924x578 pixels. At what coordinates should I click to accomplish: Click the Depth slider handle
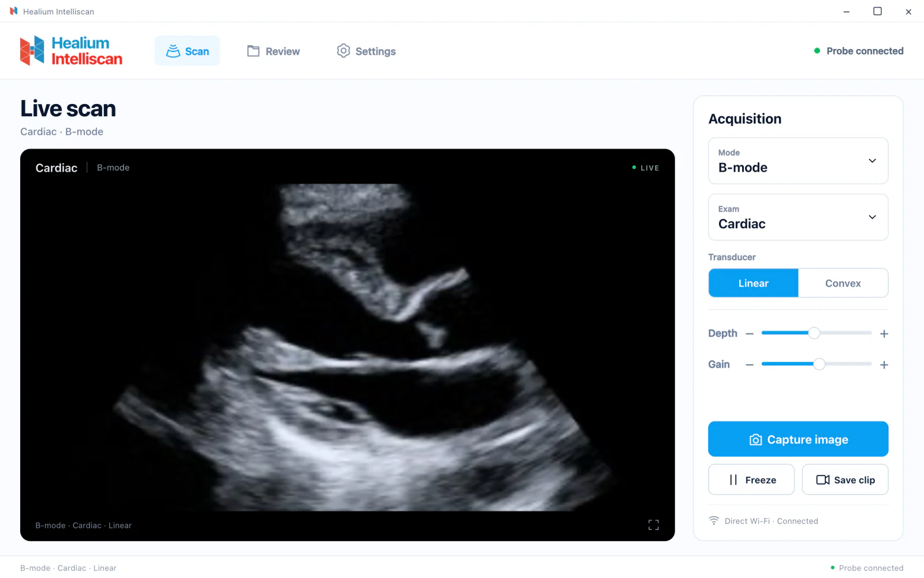tap(814, 333)
